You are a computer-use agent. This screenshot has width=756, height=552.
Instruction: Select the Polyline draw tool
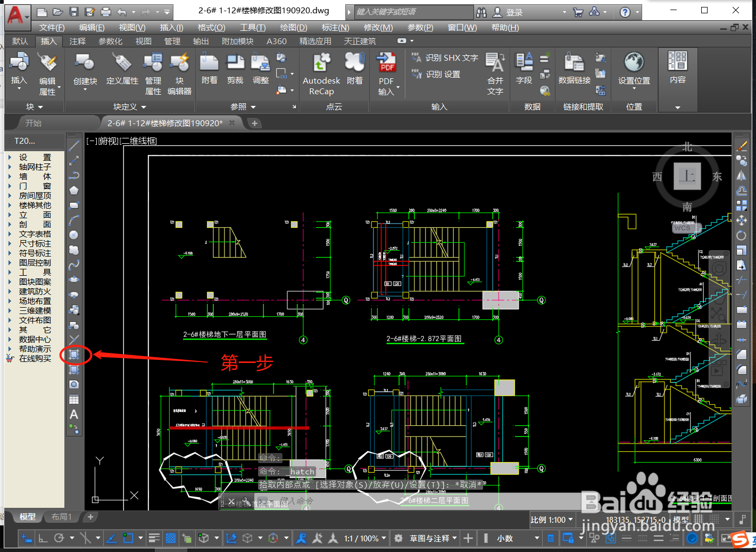click(x=74, y=175)
